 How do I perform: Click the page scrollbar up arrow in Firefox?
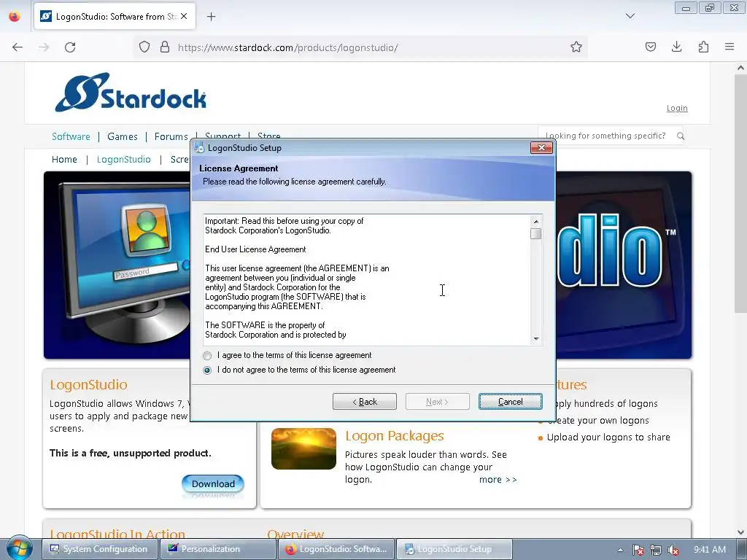(x=741, y=68)
